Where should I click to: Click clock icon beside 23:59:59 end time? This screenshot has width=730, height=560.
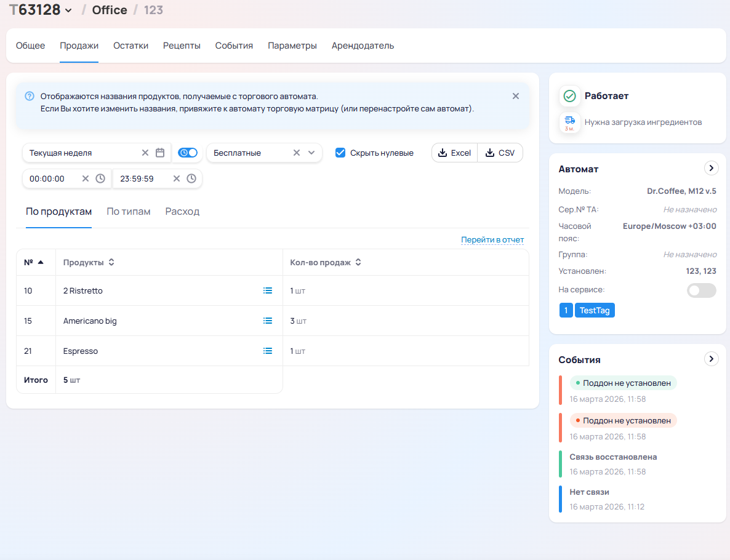(191, 178)
